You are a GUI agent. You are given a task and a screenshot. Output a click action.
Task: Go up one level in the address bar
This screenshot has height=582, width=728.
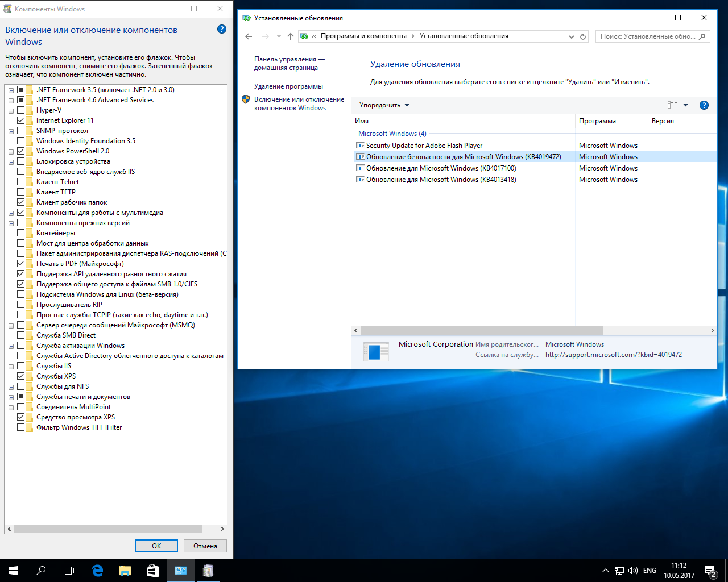[x=291, y=36]
